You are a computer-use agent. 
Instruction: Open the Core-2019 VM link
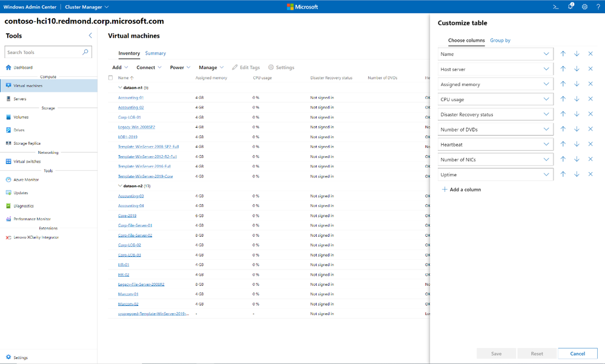(127, 216)
